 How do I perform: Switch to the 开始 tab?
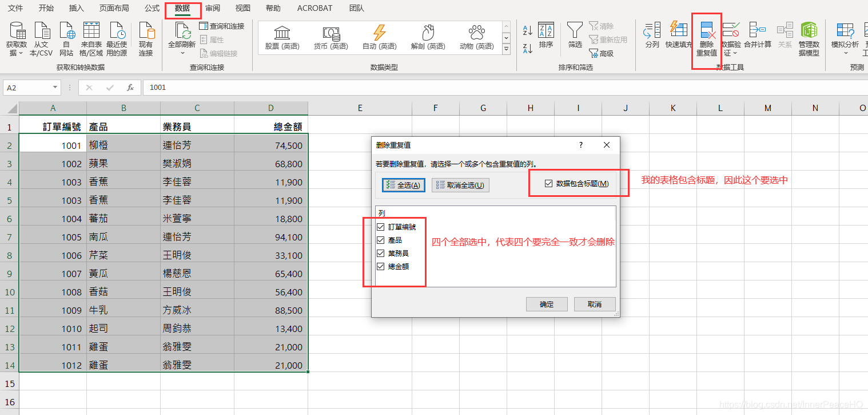46,9
